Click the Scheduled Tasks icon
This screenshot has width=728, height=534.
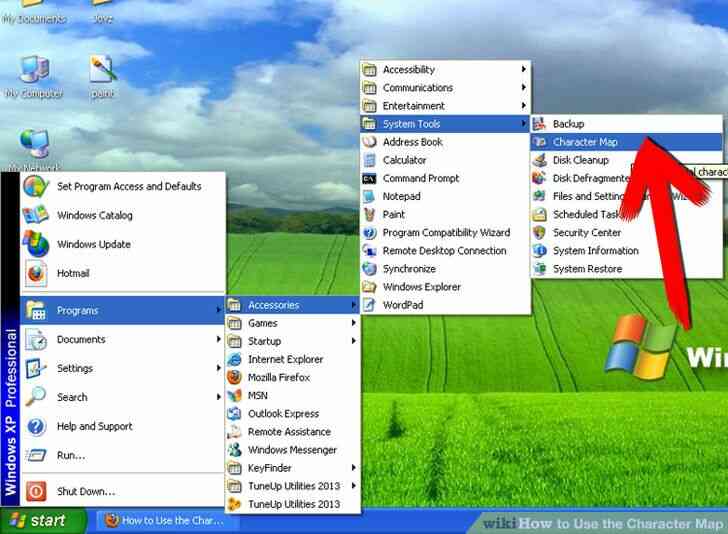(x=539, y=214)
